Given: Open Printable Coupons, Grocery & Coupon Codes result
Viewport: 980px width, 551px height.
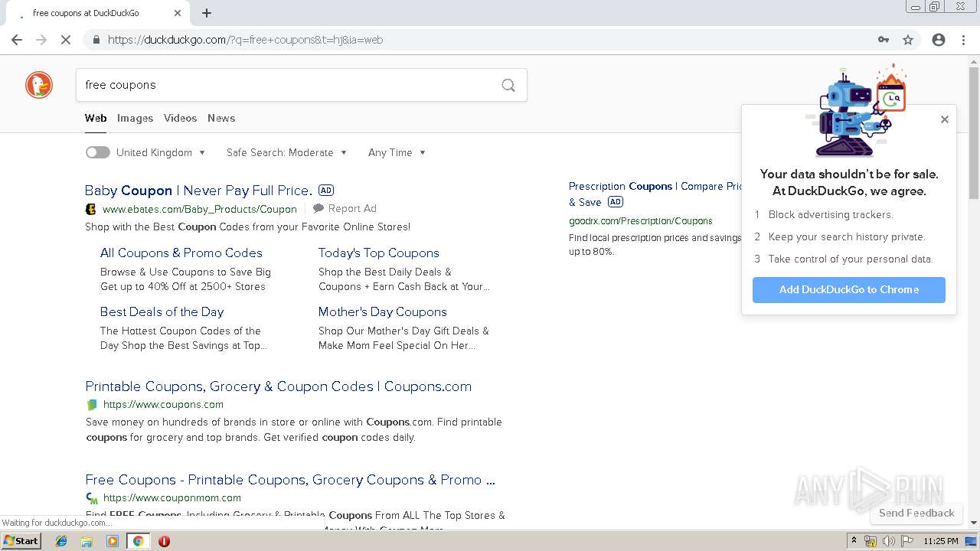Looking at the screenshot, I should pyautogui.click(x=278, y=386).
